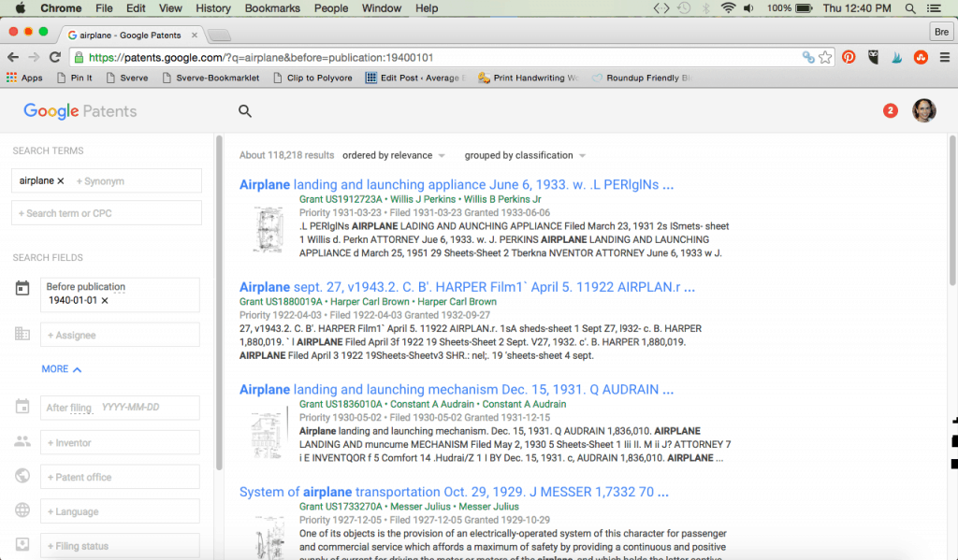This screenshot has width=958, height=560.
Task: Open the Wi-Fi status menu
Action: click(x=728, y=8)
